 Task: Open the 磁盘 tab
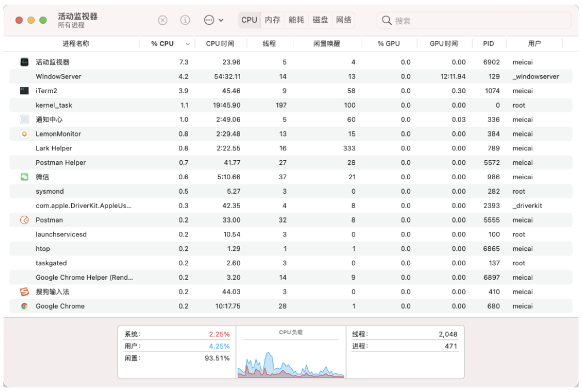pos(320,20)
